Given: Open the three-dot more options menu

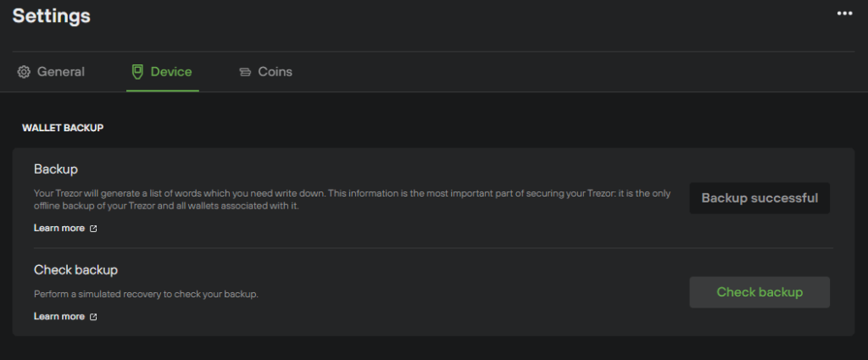Looking at the screenshot, I should [844, 14].
